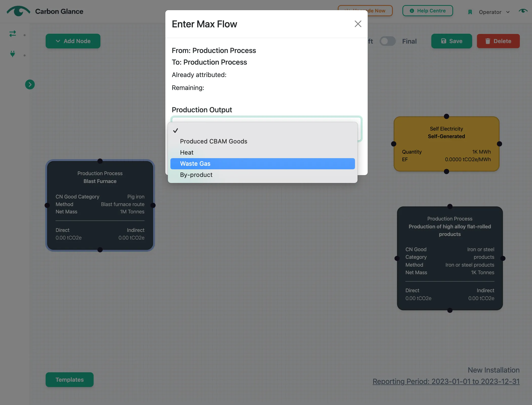This screenshot has width=532, height=405.
Task: Click the floppy disk icon in Save
Action: pyautogui.click(x=443, y=41)
